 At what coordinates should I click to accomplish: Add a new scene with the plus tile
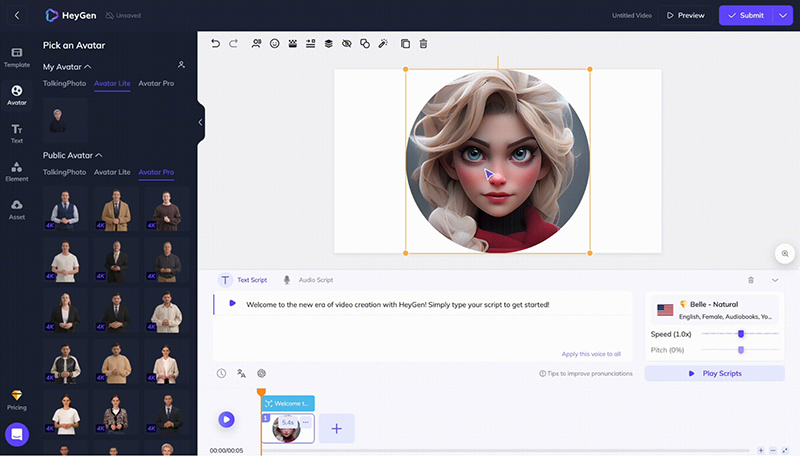(336, 428)
